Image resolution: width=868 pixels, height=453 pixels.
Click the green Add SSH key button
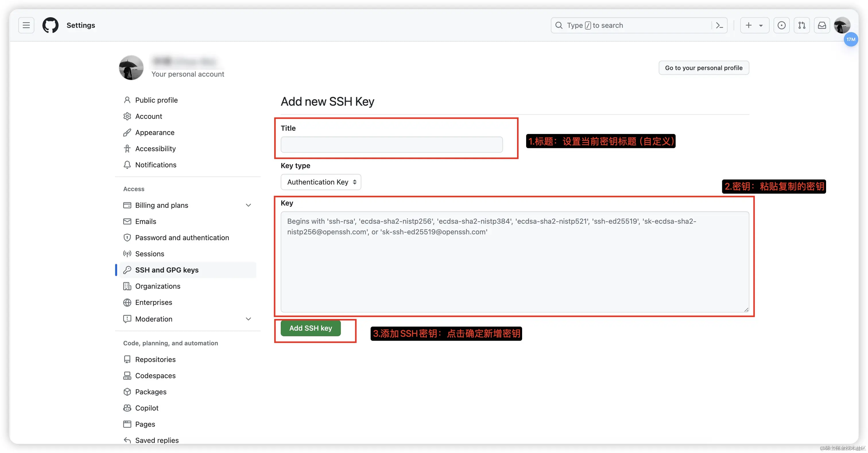coord(310,328)
